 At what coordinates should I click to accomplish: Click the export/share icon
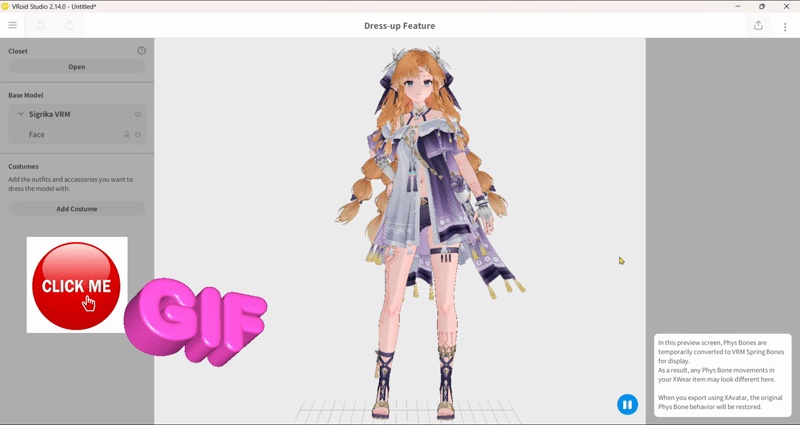pyautogui.click(x=758, y=25)
